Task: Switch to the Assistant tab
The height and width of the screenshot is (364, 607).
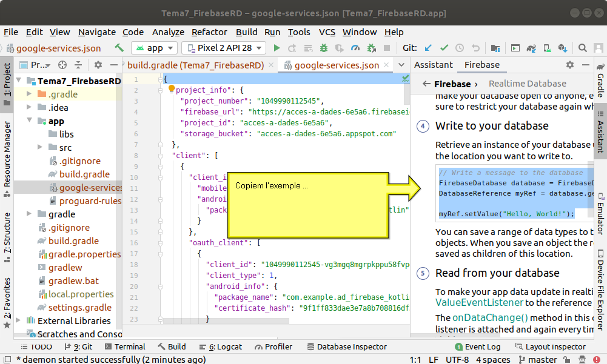Action: [x=433, y=65]
